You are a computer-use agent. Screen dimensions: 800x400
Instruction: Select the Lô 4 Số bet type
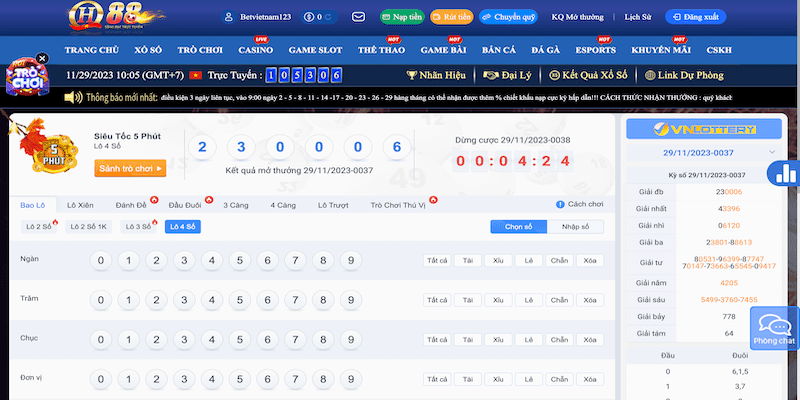[182, 227]
